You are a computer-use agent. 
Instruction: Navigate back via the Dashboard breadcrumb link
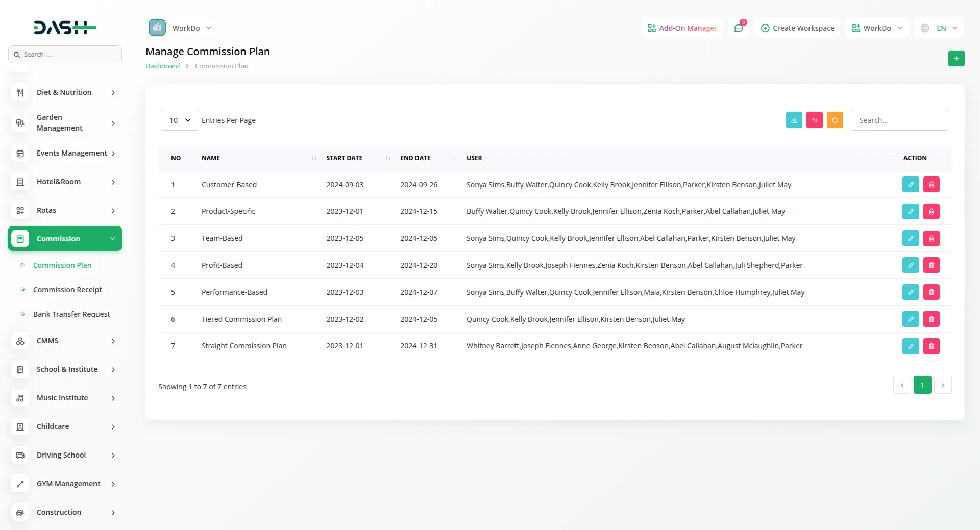tap(162, 66)
